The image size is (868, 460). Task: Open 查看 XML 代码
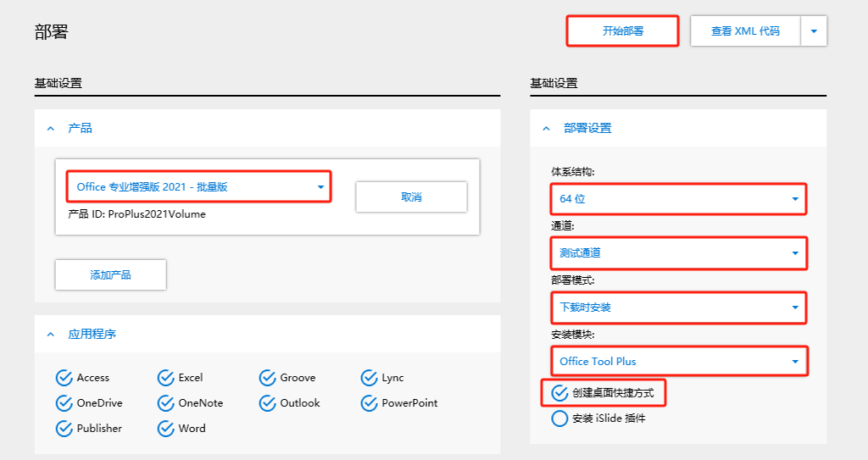coord(745,31)
